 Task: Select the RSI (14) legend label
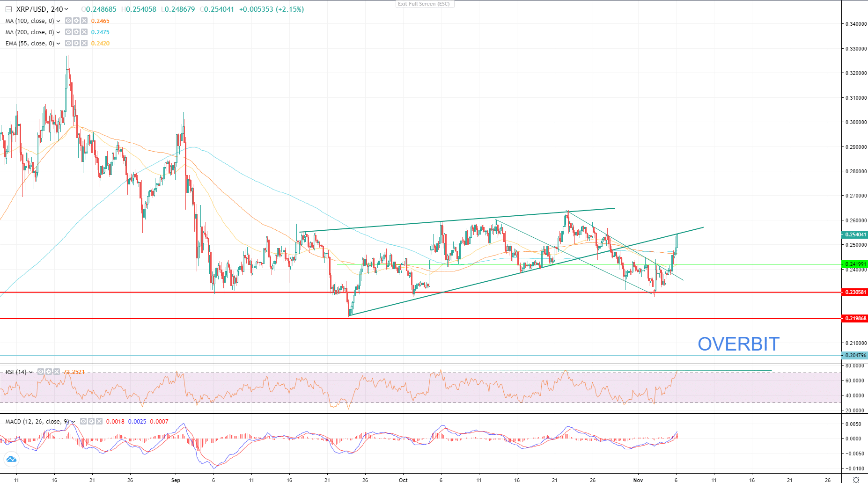click(16, 372)
